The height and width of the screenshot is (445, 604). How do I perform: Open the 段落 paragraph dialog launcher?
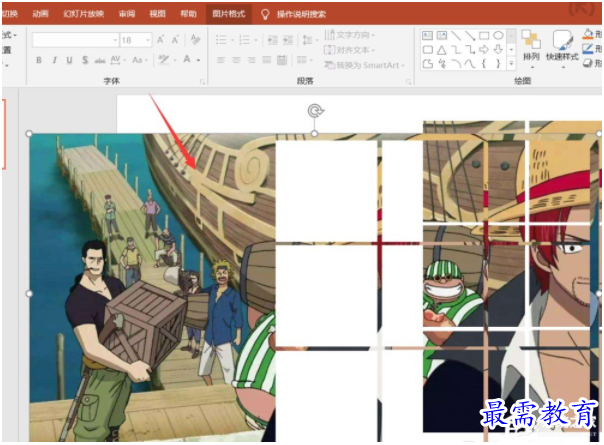[408, 82]
